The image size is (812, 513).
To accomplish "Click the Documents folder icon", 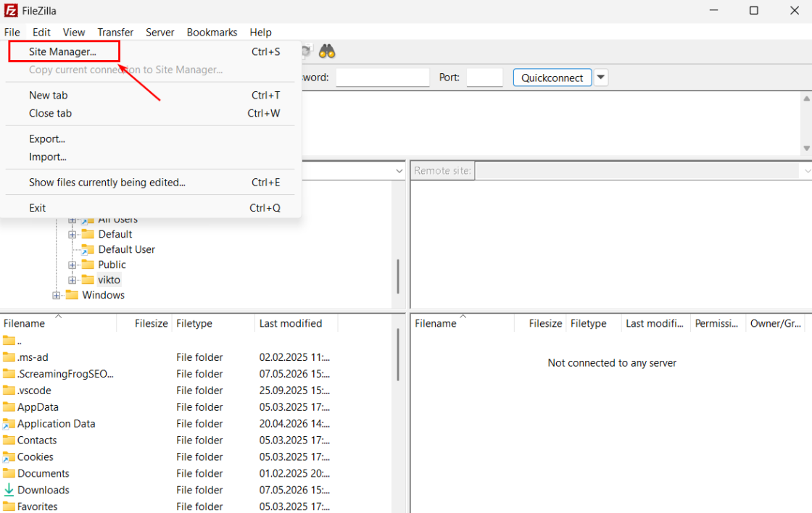I will tap(9, 472).
